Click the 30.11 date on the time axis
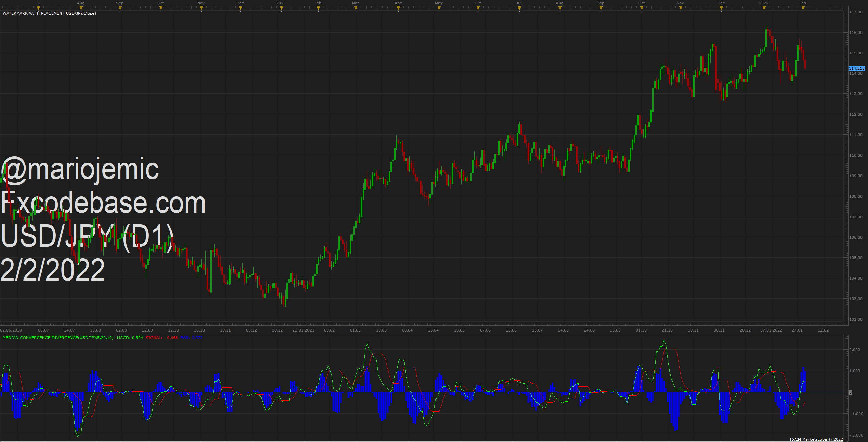Viewport: 868px width, 442px height. [x=719, y=330]
